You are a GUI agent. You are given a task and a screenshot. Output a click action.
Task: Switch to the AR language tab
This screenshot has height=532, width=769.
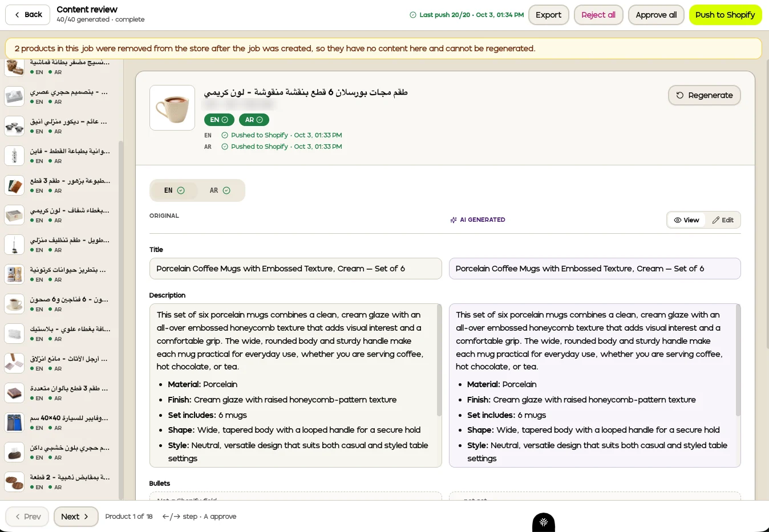click(x=220, y=190)
